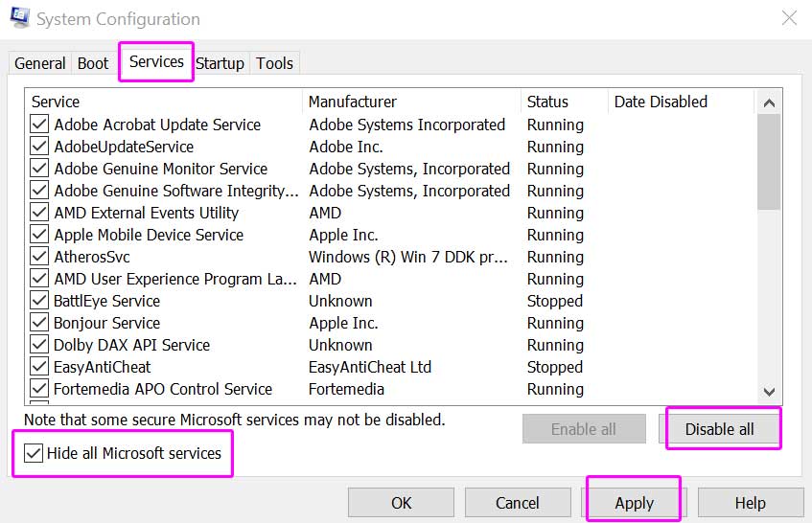
Task: Uncheck the EasyAntiCheat checkbox
Action: coord(39,367)
